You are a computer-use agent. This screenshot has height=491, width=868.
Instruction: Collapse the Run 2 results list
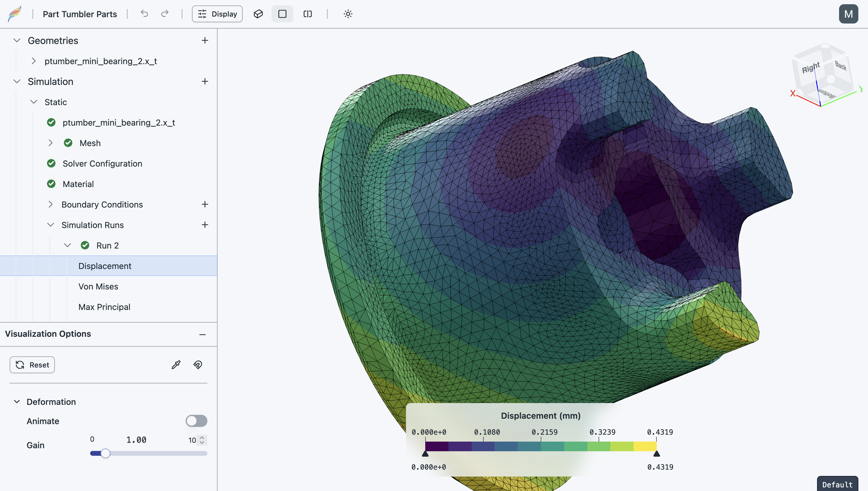tap(68, 245)
